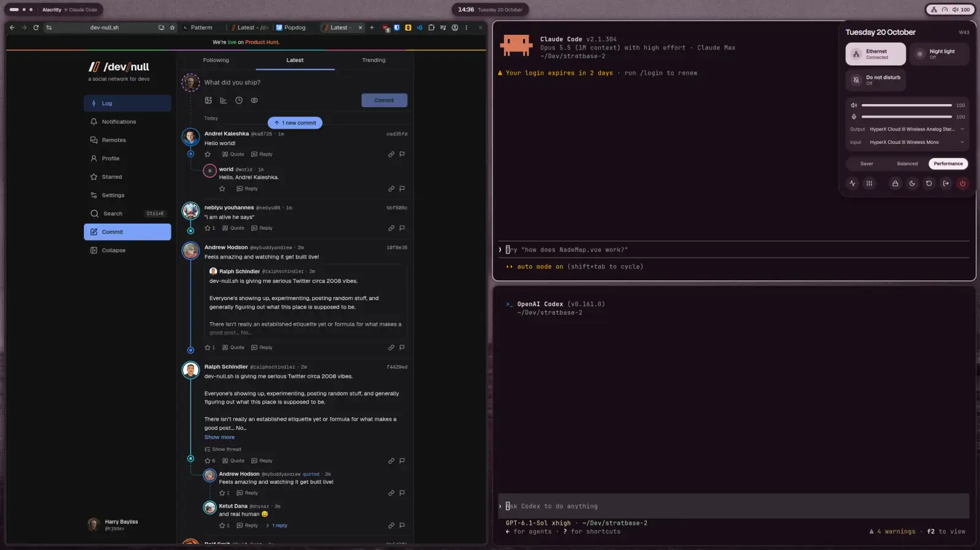The height and width of the screenshot is (550, 980).
Task: Add a poll using the chart icon
Action: (x=224, y=100)
